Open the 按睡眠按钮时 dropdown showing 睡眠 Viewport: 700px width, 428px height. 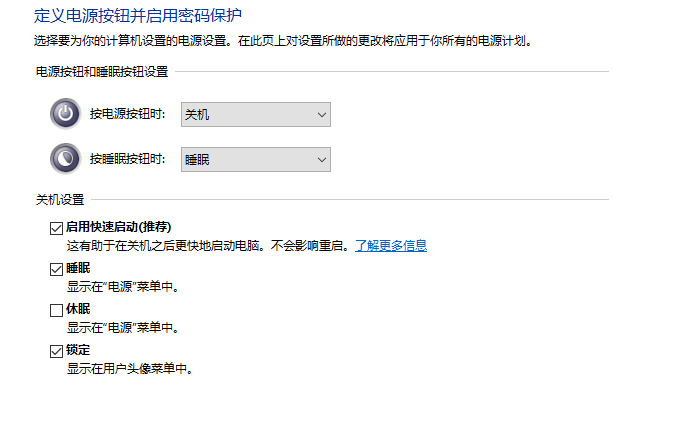coord(255,159)
